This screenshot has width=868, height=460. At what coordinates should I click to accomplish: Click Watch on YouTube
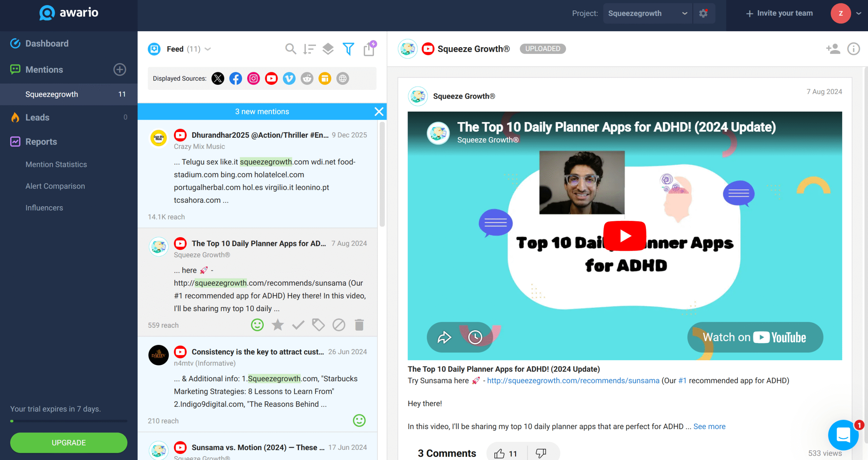coord(755,337)
